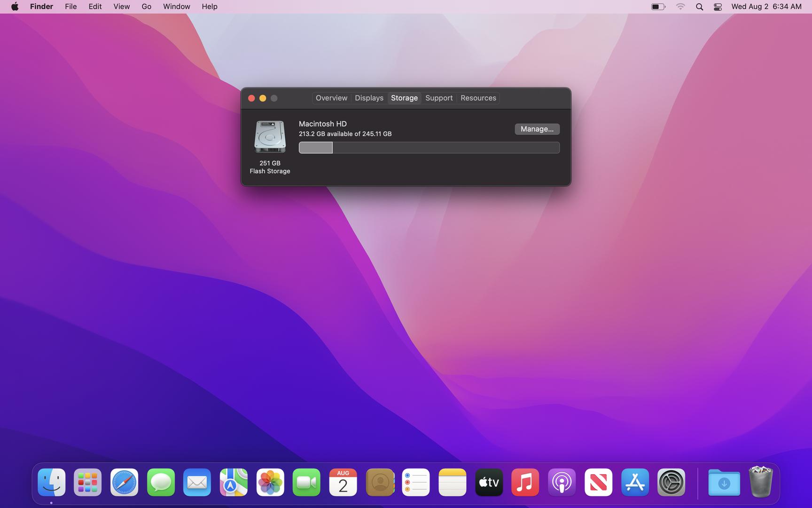Open the View menu
Image resolution: width=812 pixels, height=508 pixels.
click(x=121, y=7)
